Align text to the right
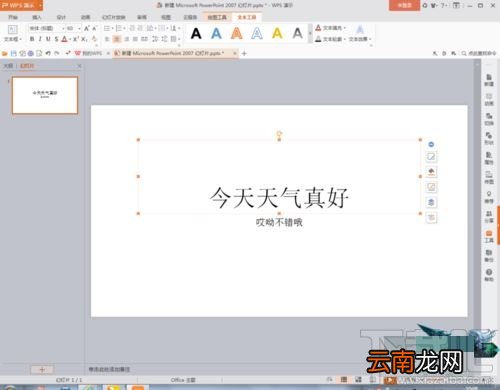Image resolution: width=500 pixels, height=390 pixels. [127, 39]
